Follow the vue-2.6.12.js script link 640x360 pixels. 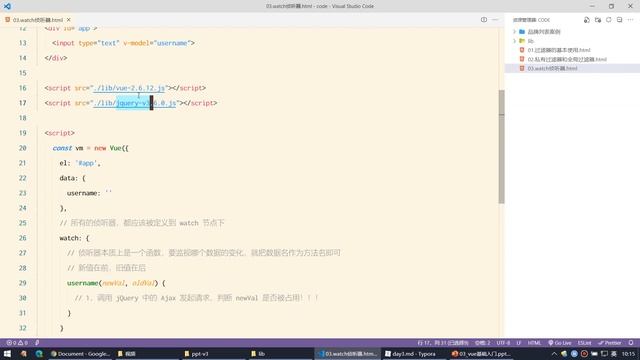[x=129, y=88]
